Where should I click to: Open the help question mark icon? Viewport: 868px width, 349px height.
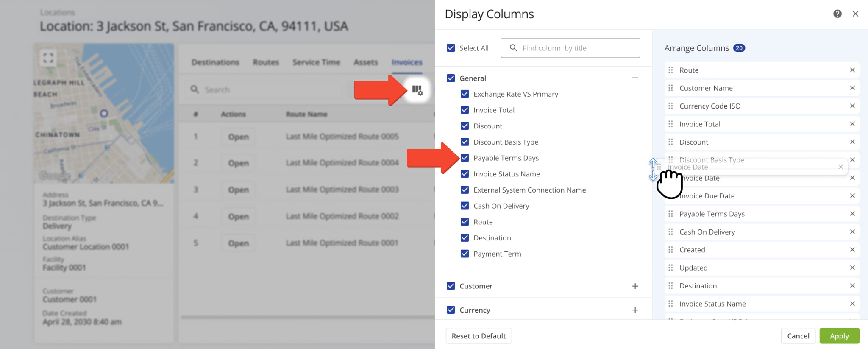[x=837, y=14]
